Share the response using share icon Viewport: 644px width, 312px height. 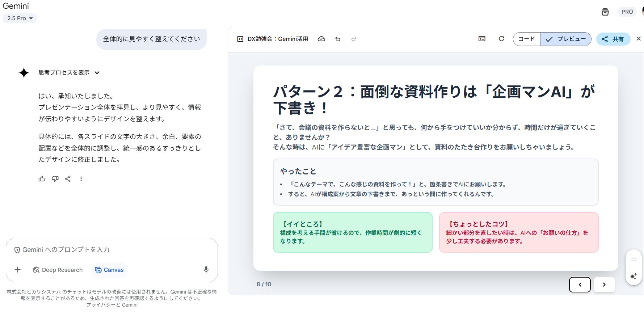[x=68, y=179]
